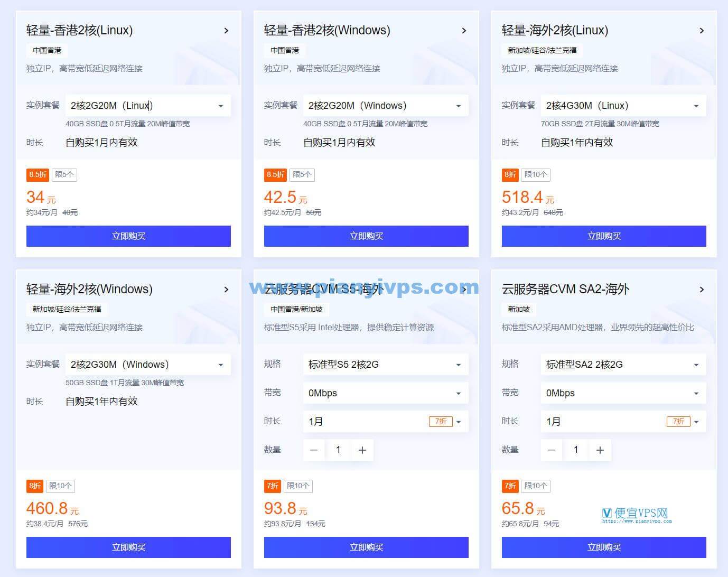Click 50GB SSD盘 1T月流量 30M峰值带宽 text

click(x=125, y=383)
